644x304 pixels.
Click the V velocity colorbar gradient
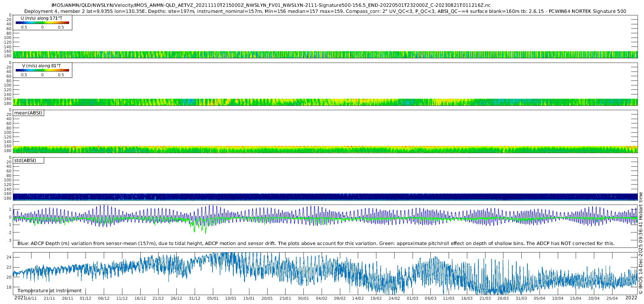click(x=42, y=70)
